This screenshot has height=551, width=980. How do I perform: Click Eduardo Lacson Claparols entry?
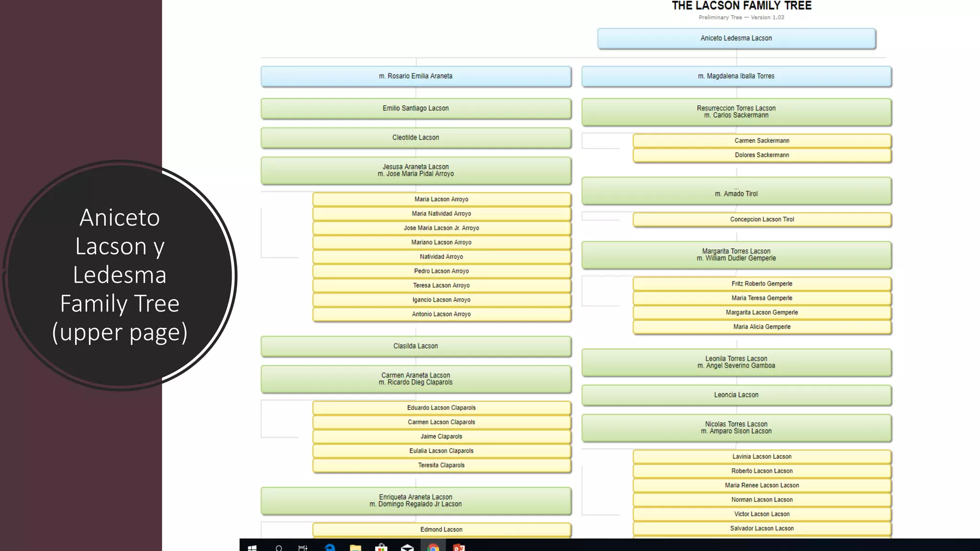pos(441,408)
